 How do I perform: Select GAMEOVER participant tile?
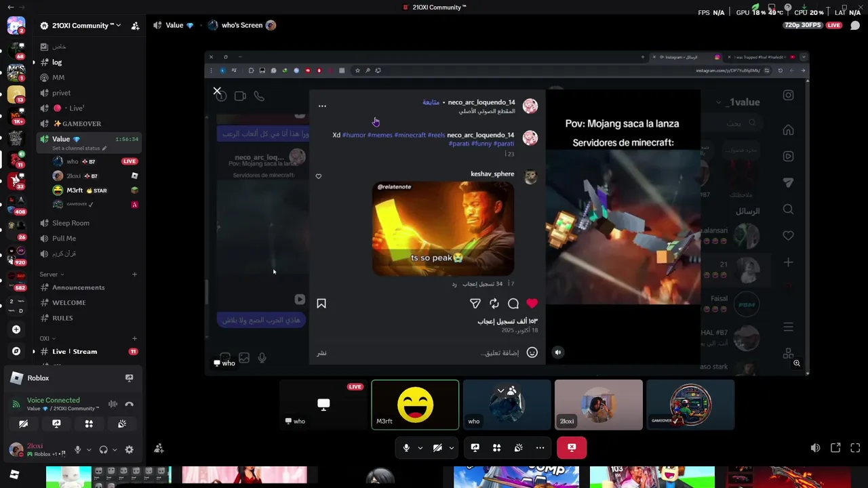[690, 405]
